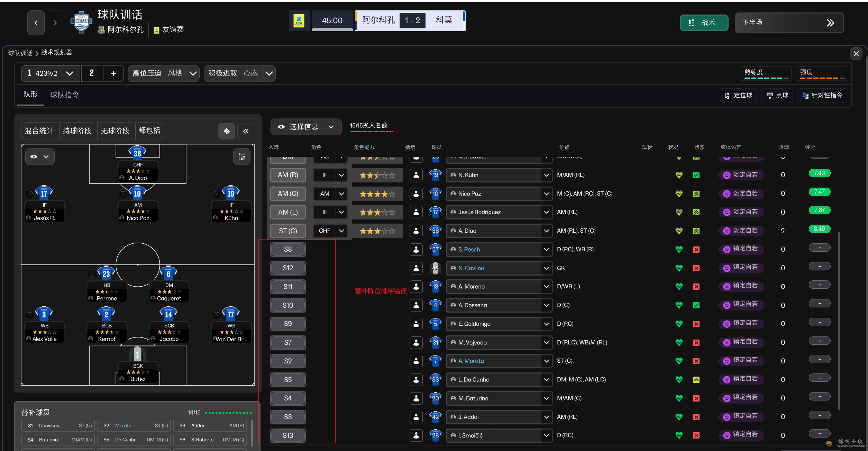Screen dimensions: 868x451
Task: Click the 熟练度 familiarity progress bar
Action: pyautogui.click(x=766, y=78)
